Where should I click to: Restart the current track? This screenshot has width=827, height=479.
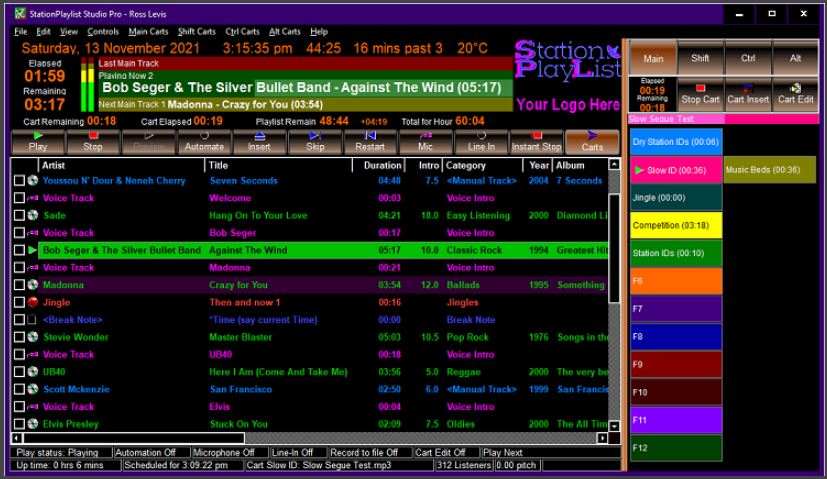point(370,141)
